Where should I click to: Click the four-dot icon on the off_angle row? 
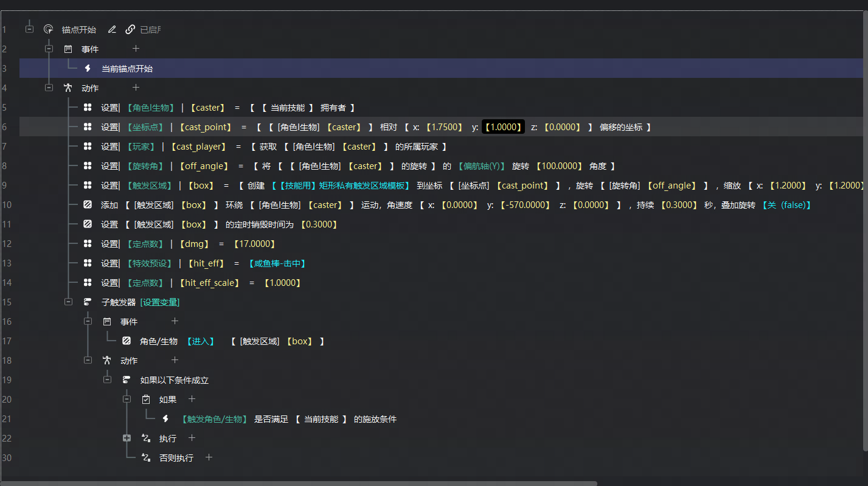88,165
